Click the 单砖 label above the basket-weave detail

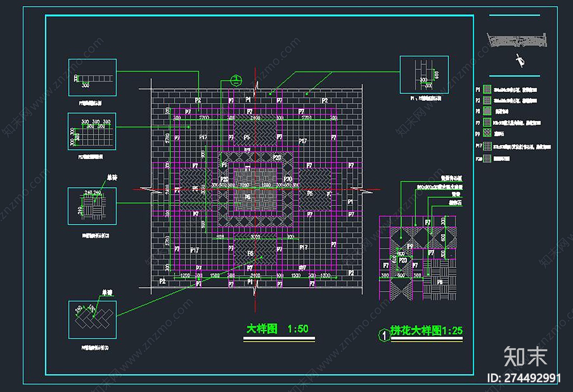pyautogui.click(x=112, y=178)
